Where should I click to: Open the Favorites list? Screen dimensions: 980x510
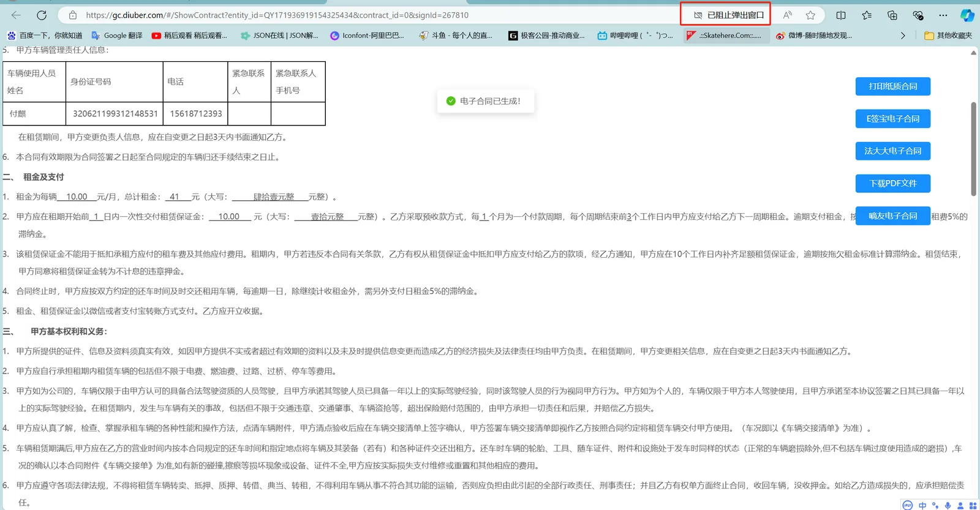[x=867, y=15]
